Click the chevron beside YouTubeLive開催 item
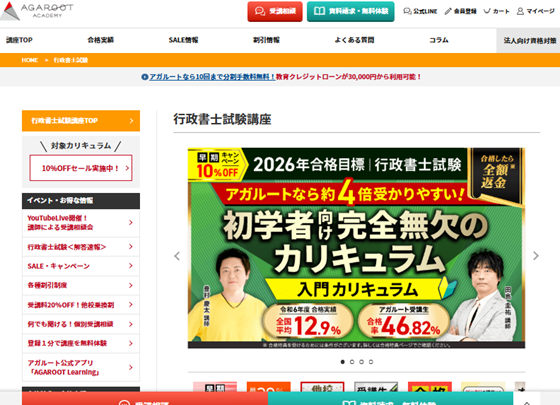560x405 pixels. pos(131,222)
